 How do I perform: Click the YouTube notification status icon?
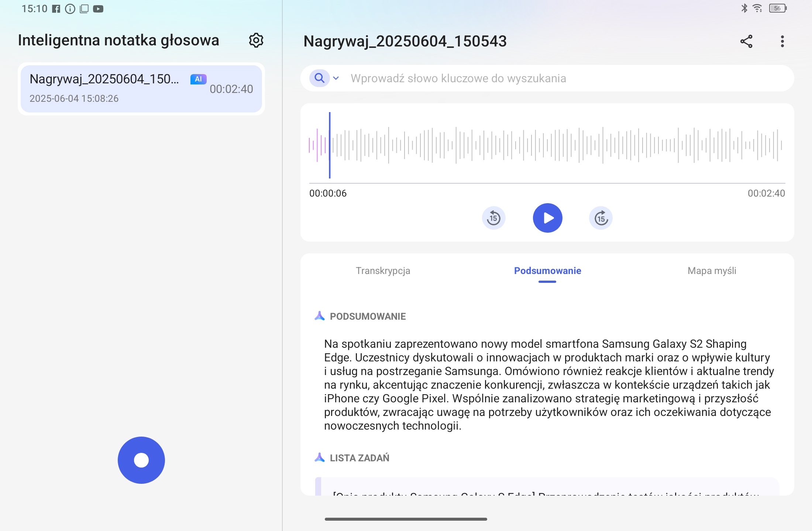[98, 9]
